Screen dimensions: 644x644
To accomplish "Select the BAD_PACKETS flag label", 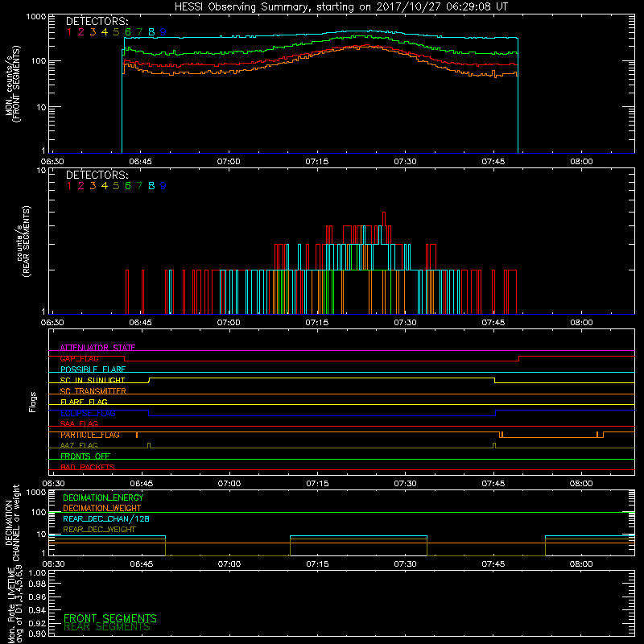I will pos(88,467).
